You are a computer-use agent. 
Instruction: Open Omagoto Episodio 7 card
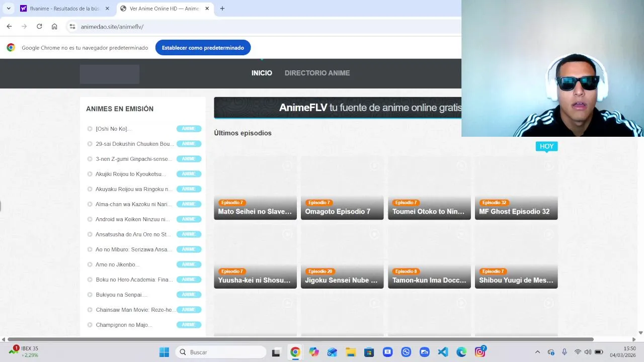click(342, 188)
